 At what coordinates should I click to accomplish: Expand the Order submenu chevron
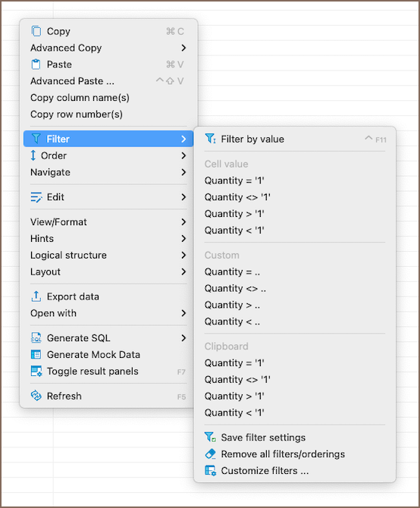click(x=183, y=155)
